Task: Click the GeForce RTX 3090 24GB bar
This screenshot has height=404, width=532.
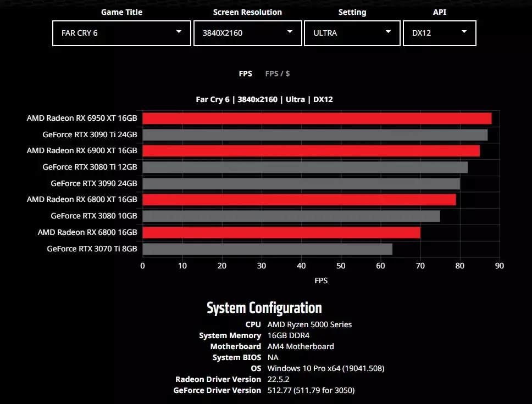Action: pyautogui.click(x=301, y=184)
